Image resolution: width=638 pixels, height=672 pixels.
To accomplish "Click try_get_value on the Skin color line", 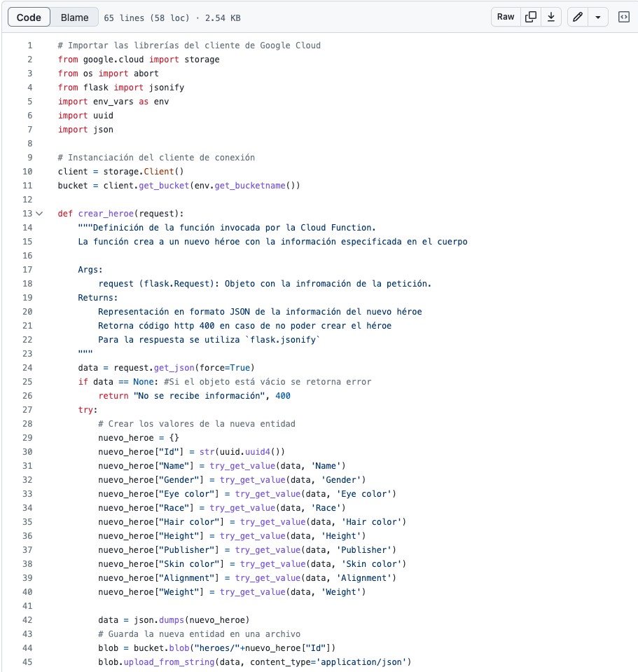I will tap(272, 564).
